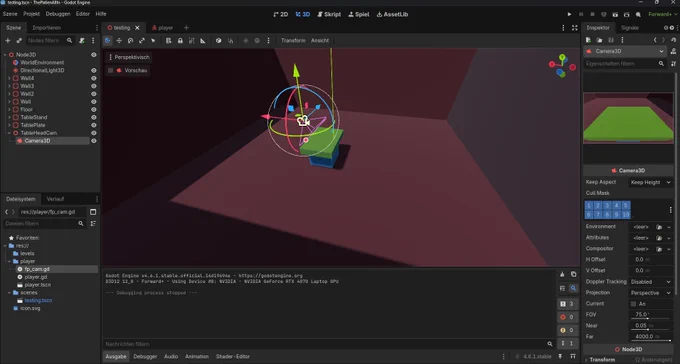Open the Szene menu
Image resolution: width=680 pixels, height=364 pixels.
click(x=10, y=14)
